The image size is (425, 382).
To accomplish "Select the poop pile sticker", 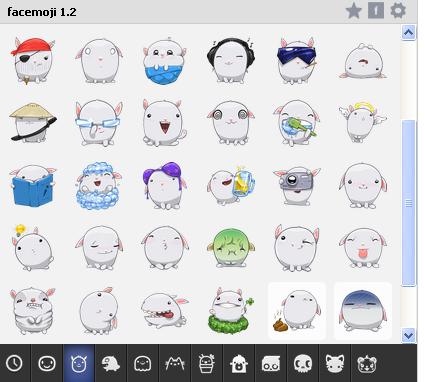I will tap(297, 311).
